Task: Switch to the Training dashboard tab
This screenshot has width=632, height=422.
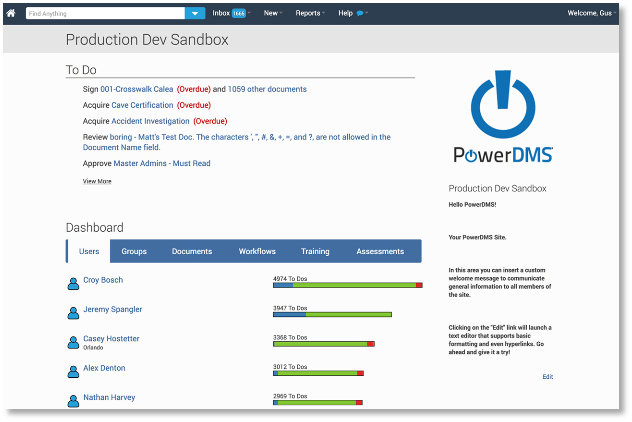Action: pos(315,252)
